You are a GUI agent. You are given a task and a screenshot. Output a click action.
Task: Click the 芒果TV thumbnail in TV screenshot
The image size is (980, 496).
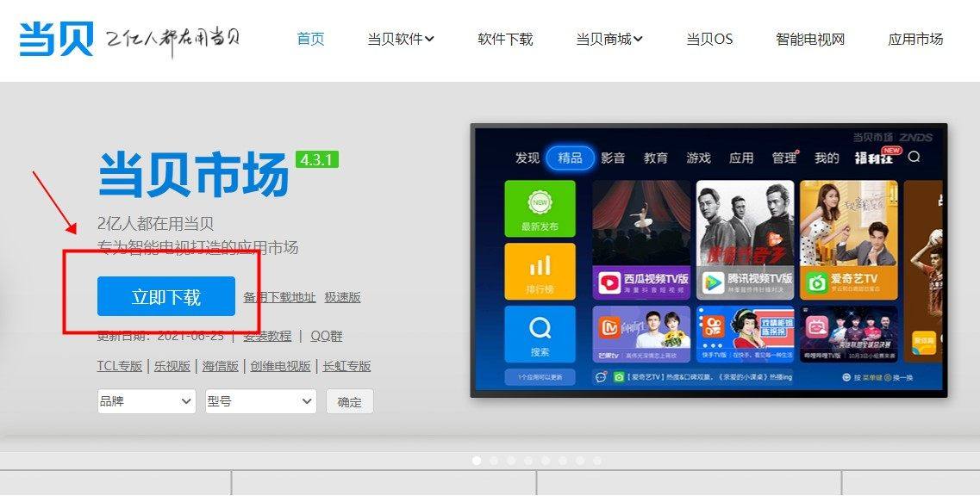[x=641, y=335]
